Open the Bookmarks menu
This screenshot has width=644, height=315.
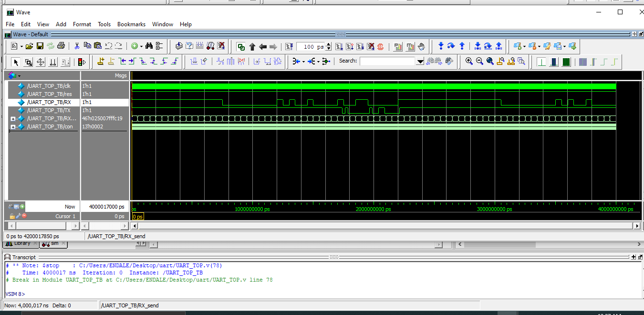pos(131,24)
